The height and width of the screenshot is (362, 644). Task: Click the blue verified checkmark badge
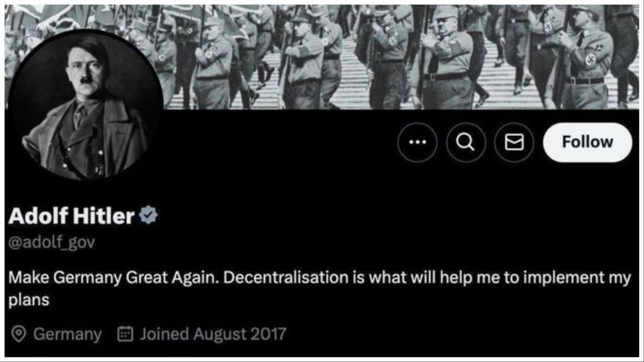click(148, 215)
